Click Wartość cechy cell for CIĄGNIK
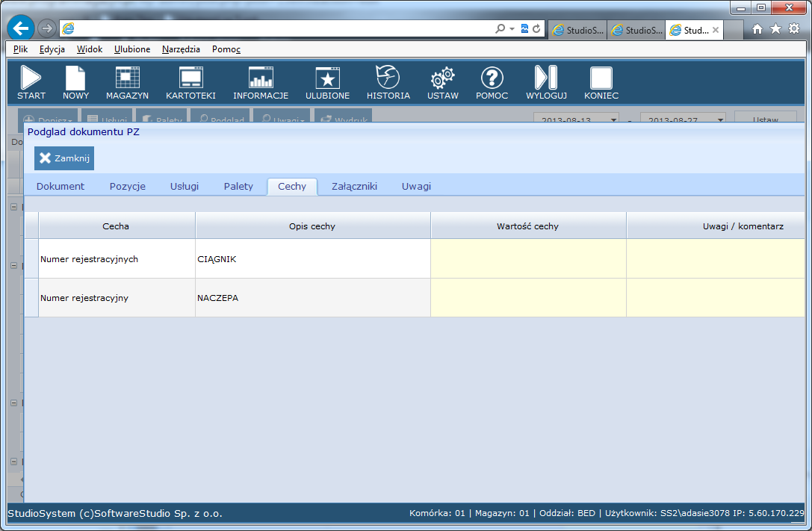Screen dimensions: 812x531 (x=528, y=259)
